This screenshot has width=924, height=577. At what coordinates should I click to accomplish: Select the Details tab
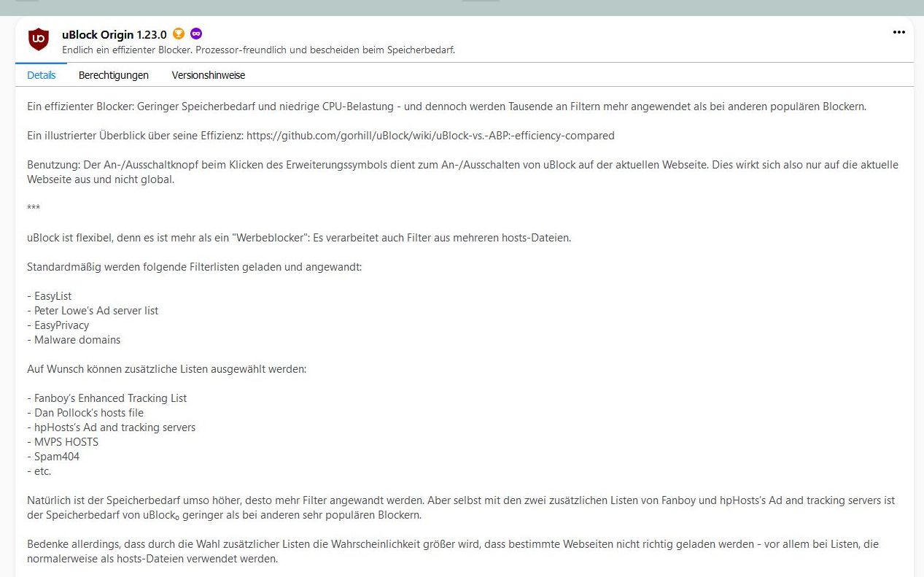[42, 75]
